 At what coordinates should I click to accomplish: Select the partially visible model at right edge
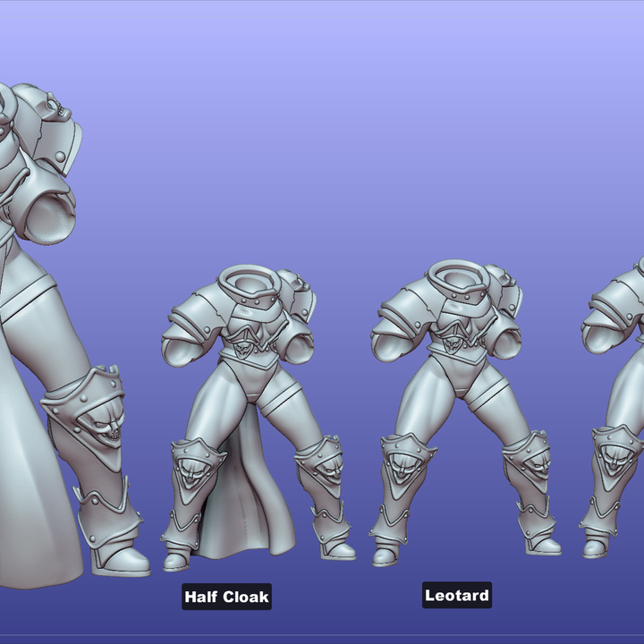(619, 402)
